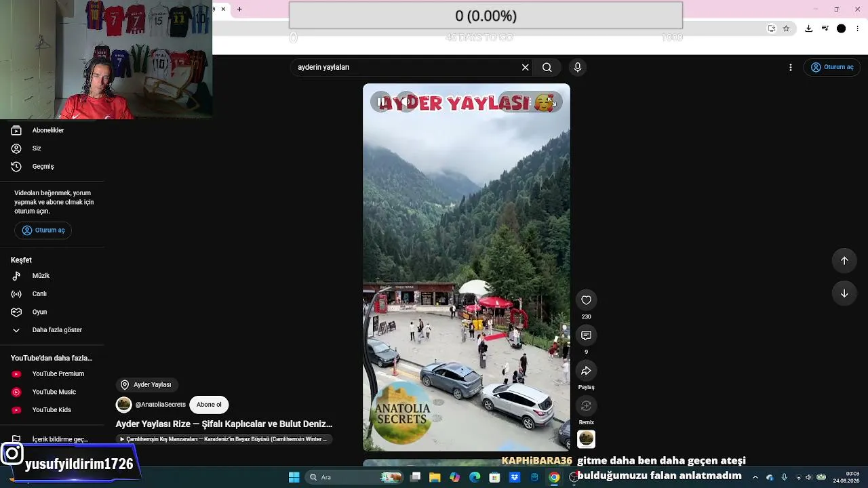Share the short via Paylaş
This screenshot has width=868, height=488.
pyautogui.click(x=587, y=371)
